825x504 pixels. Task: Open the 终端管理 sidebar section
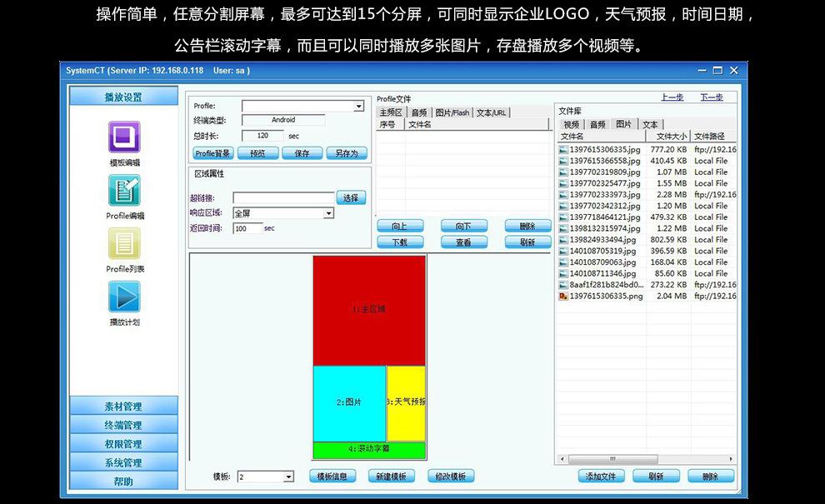(x=123, y=425)
